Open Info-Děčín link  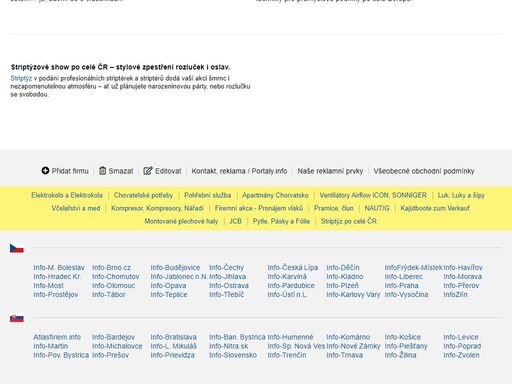pyautogui.click(x=343, y=268)
